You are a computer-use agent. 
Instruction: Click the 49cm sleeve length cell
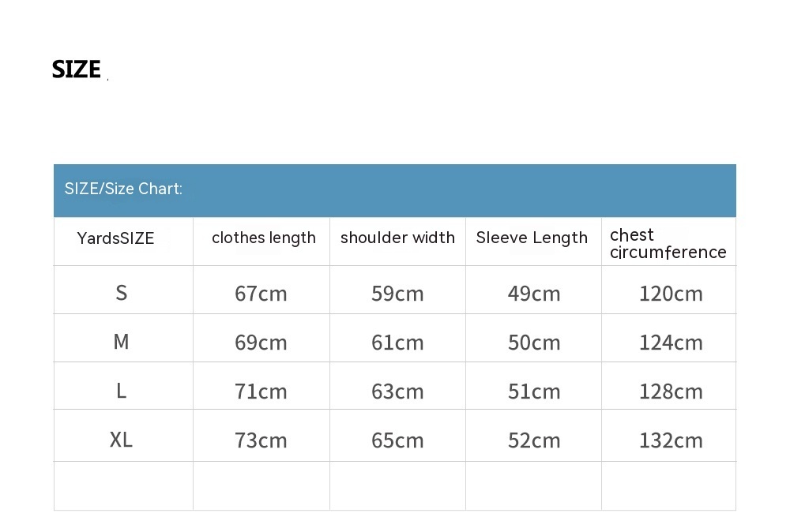534,294
